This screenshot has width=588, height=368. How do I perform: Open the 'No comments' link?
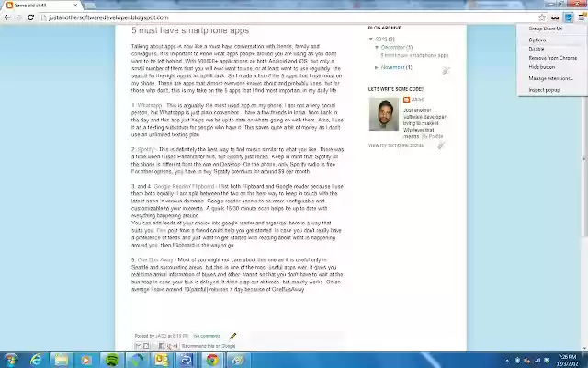pos(207,336)
